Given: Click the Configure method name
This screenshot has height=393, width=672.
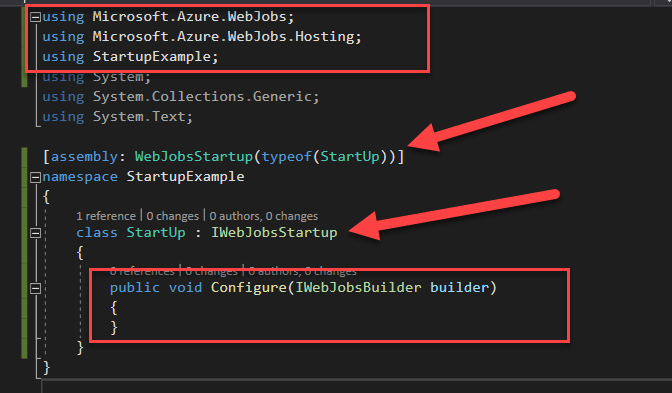Looking at the screenshot, I should pos(249,287).
